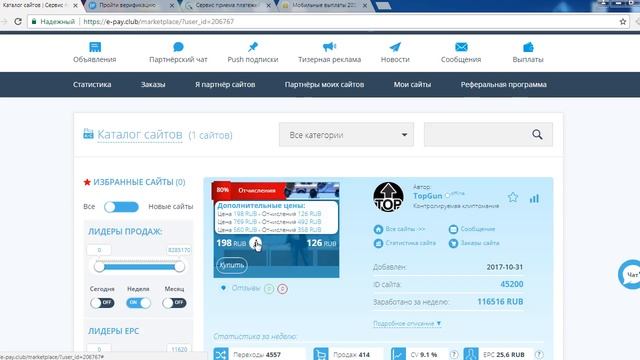The image size is (640, 360).
Task: Open help question mark next to CV
Action: click(x=453, y=354)
